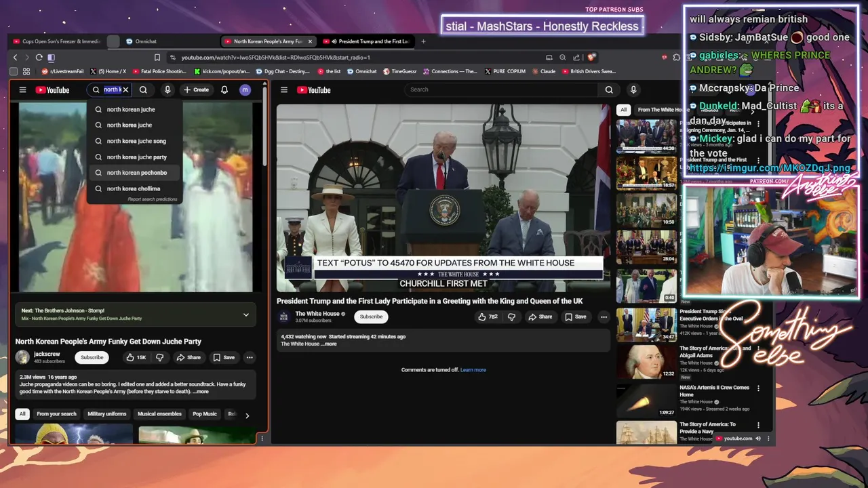Viewport: 868px width, 488px height.
Task: Bookmark this page icon in address bar
Action: coord(157,58)
